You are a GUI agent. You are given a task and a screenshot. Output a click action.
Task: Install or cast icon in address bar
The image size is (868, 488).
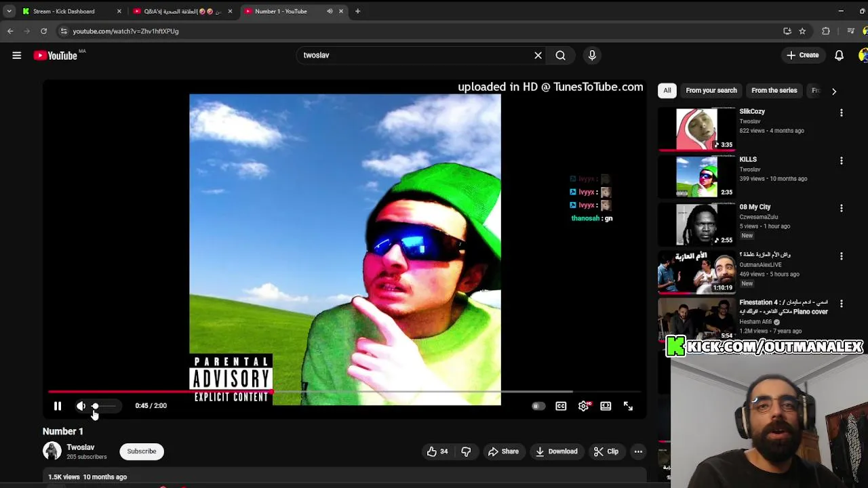tap(787, 31)
